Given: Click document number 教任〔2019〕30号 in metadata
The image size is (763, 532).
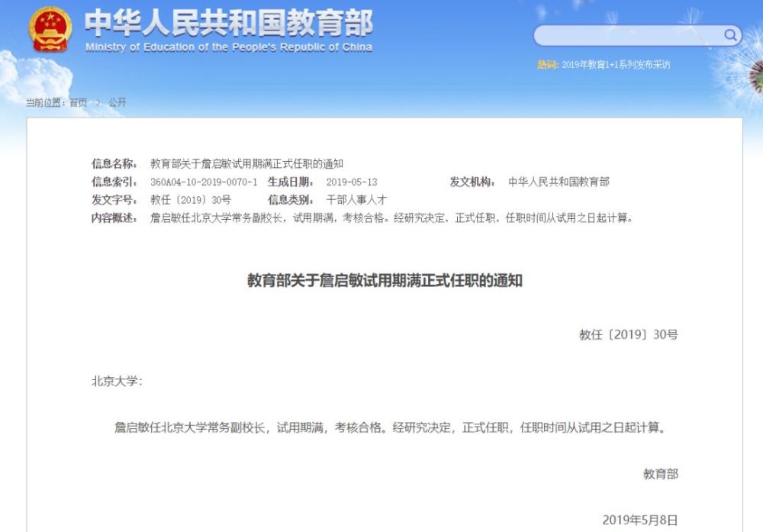Looking at the screenshot, I should coord(191,200).
